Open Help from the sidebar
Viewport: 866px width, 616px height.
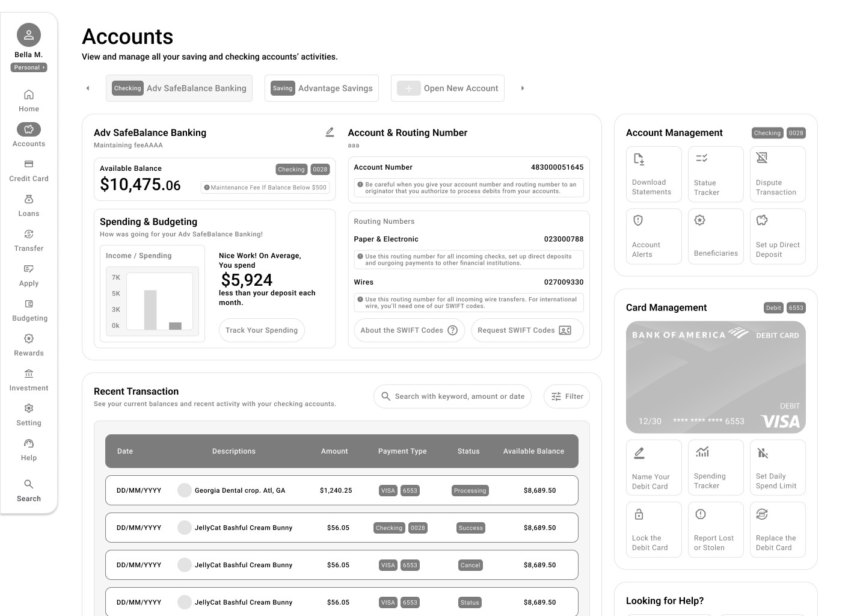click(x=29, y=450)
